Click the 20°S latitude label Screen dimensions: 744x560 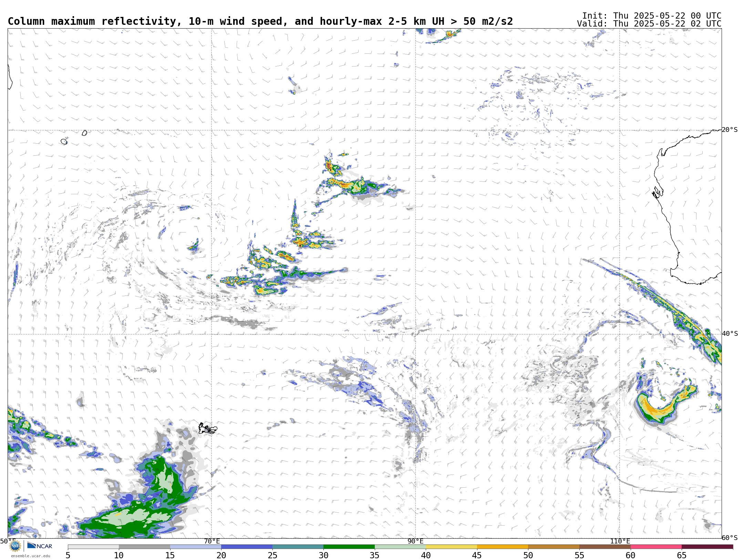tap(730, 130)
